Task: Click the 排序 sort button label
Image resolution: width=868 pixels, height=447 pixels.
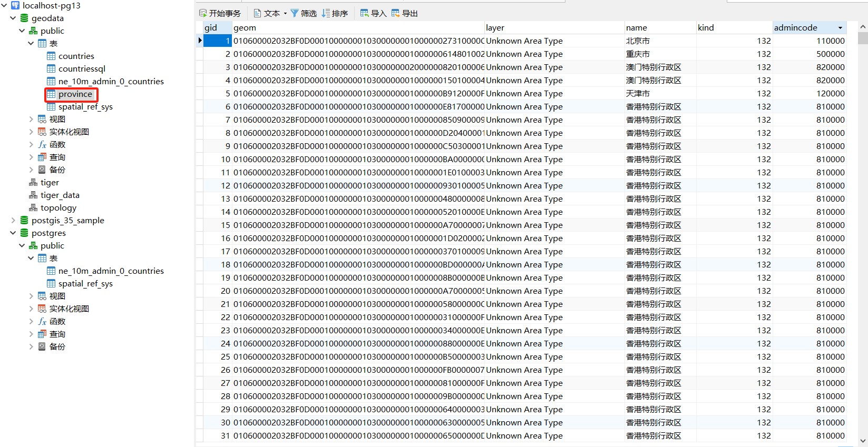Action: click(340, 13)
